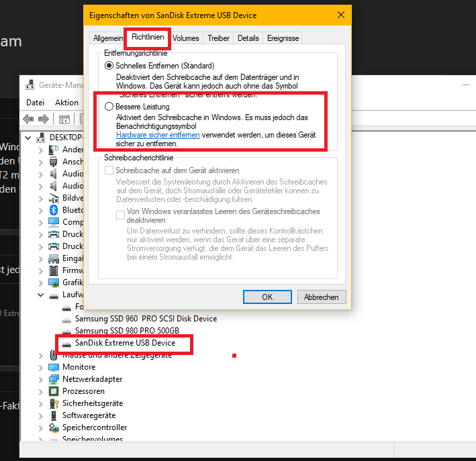Switch to the Treiber tab
The width and height of the screenshot is (476, 461).
pos(218,38)
